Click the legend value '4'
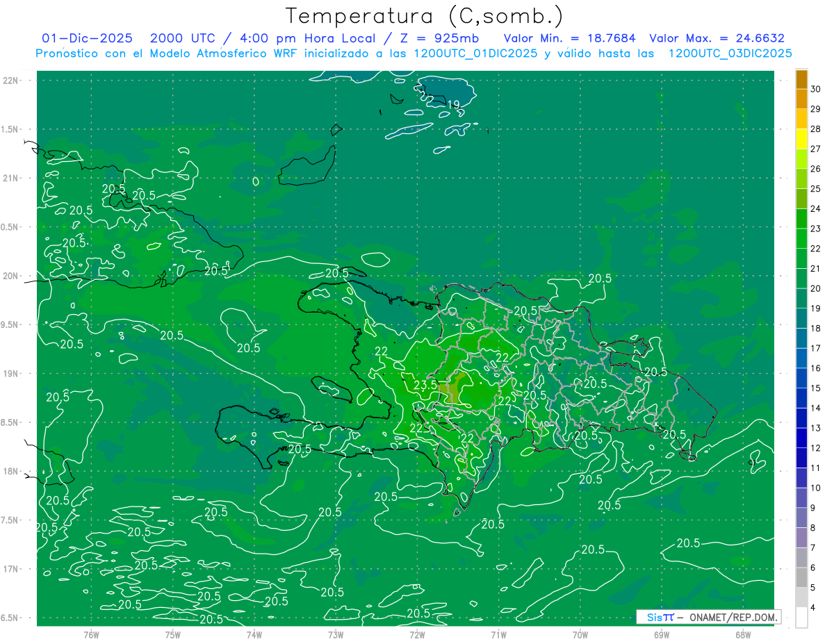This screenshot has width=834, height=644. 813,608
